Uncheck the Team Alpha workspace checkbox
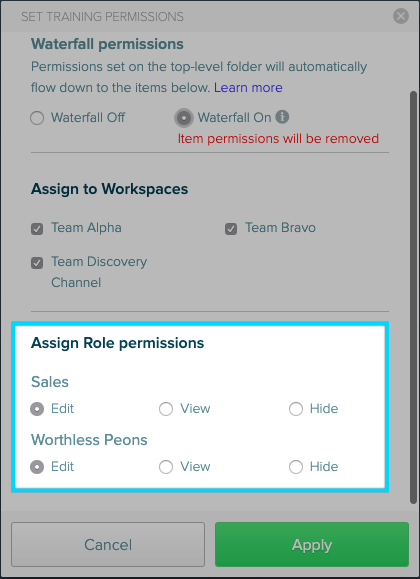 [37, 229]
